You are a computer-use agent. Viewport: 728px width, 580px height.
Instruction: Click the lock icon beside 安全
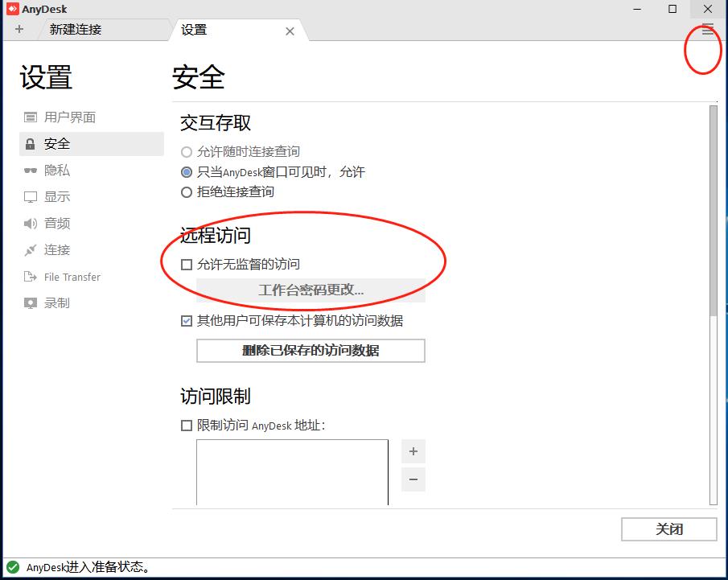31,144
